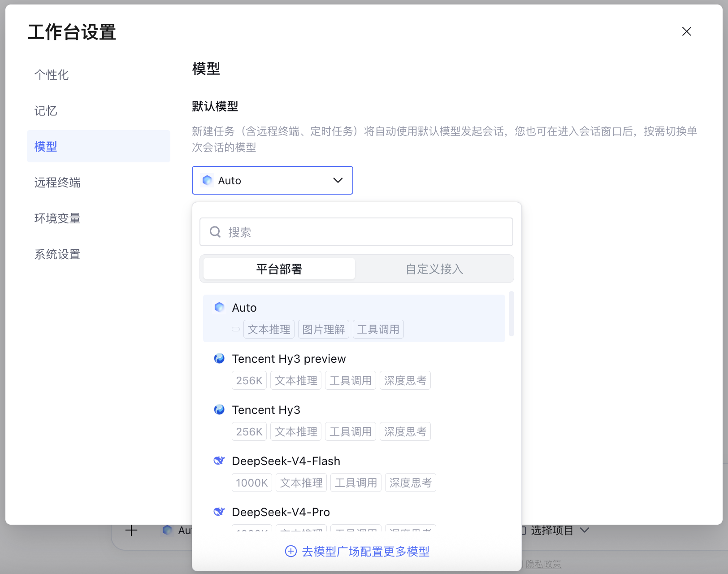728x574 pixels.
Task: Click 工具调用 tag under DeepSeek-V4-Flash
Action: coord(356,483)
